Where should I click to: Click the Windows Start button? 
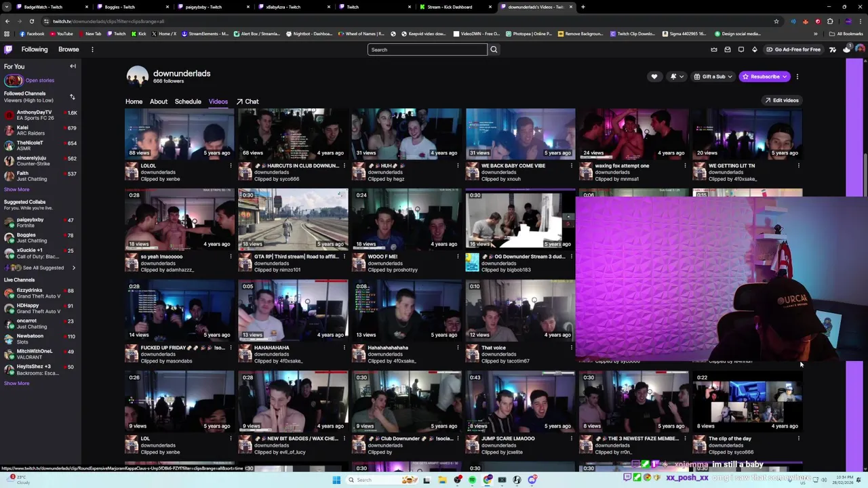(336, 480)
